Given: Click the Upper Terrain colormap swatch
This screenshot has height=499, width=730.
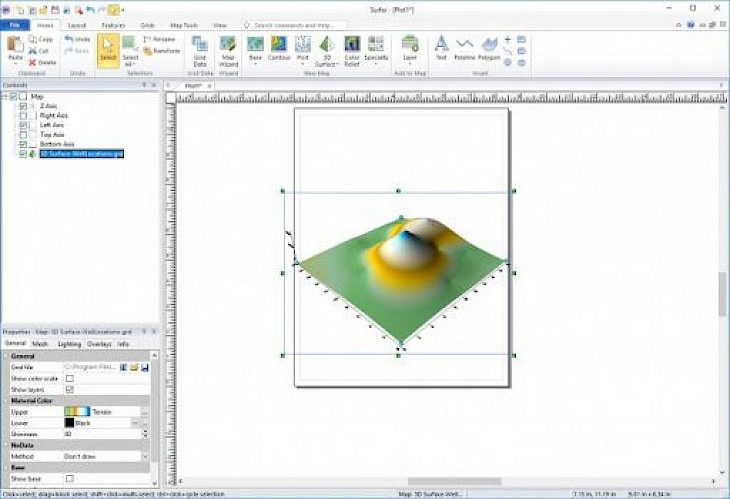Looking at the screenshot, I should coord(77,412).
